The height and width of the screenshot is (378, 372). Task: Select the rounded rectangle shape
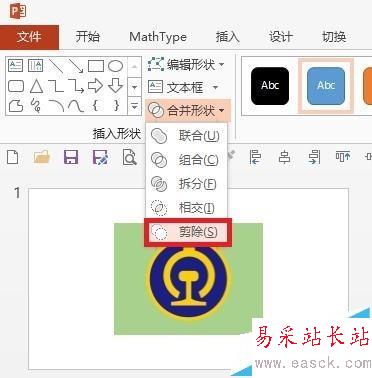pyautogui.click(x=16, y=86)
